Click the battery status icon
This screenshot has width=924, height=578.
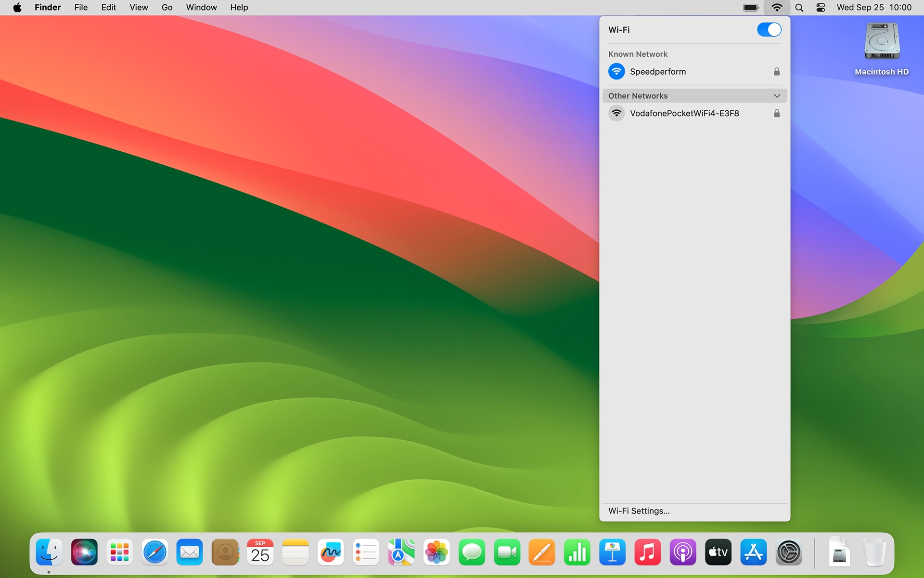click(751, 8)
